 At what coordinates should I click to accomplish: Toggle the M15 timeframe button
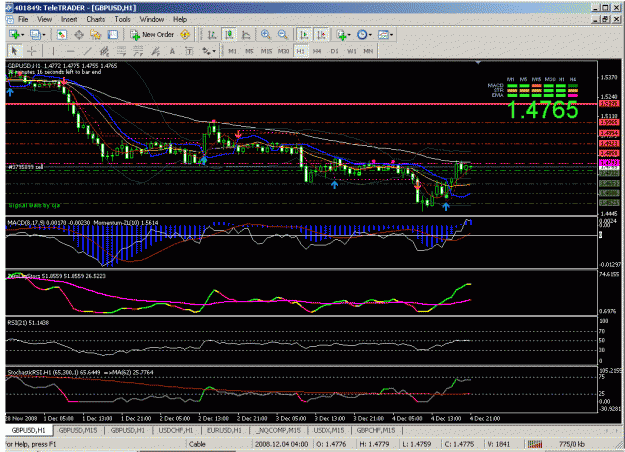click(x=266, y=51)
